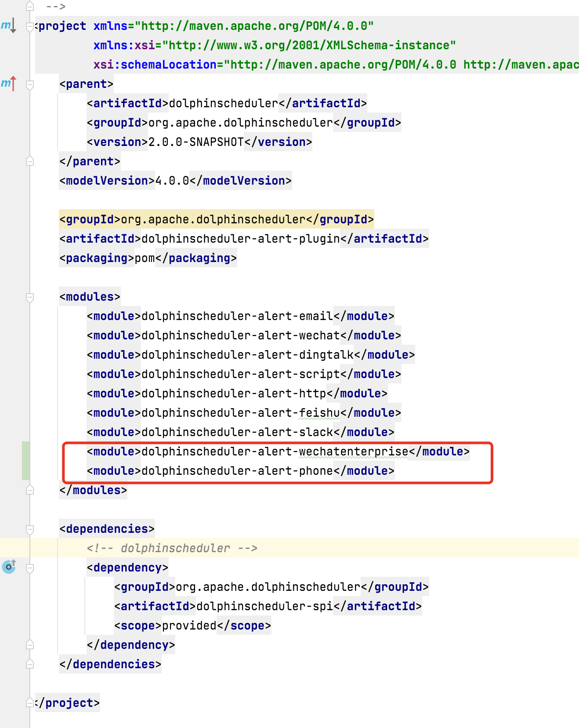Click the dolphinscheduler-alert-feishu module text
The height and width of the screenshot is (728, 579).
241,413
